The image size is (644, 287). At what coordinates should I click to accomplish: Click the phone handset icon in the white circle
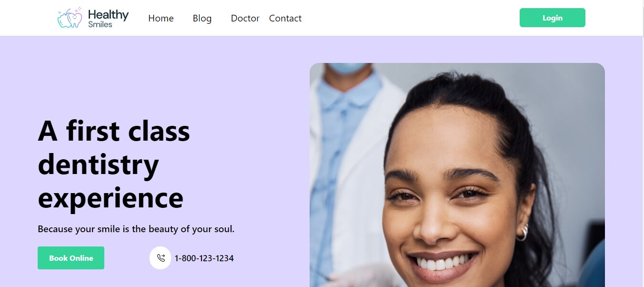pos(161,258)
